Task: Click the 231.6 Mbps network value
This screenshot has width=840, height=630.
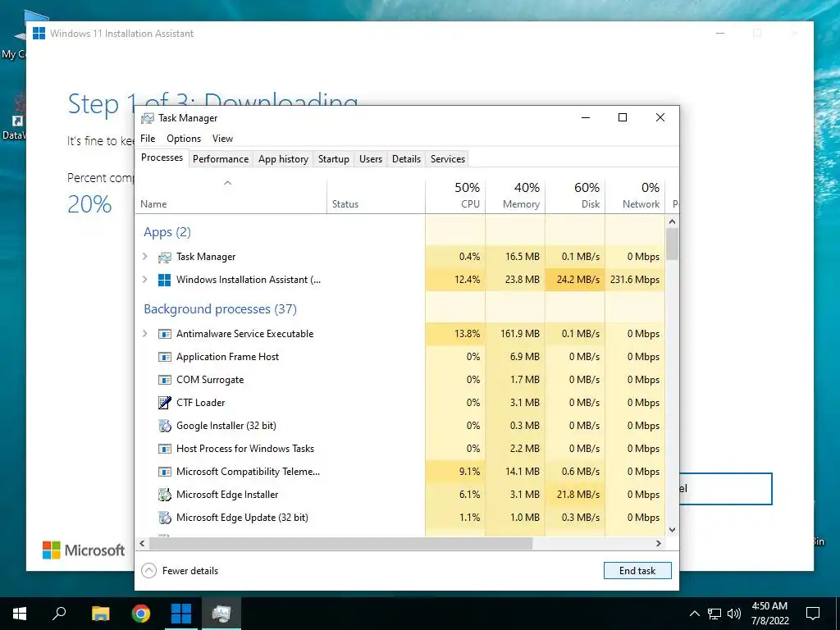Action: pyautogui.click(x=635, y=280)
